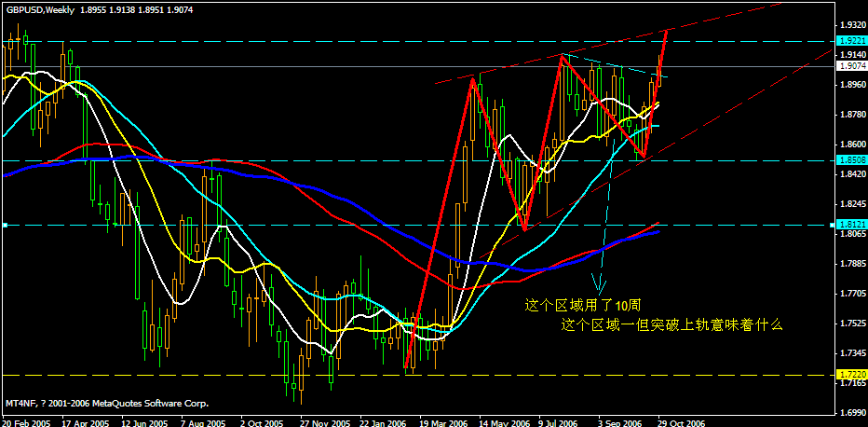Click the 7 Aug 2005 date label
868x427 pixels.
[x=204, y=423]
